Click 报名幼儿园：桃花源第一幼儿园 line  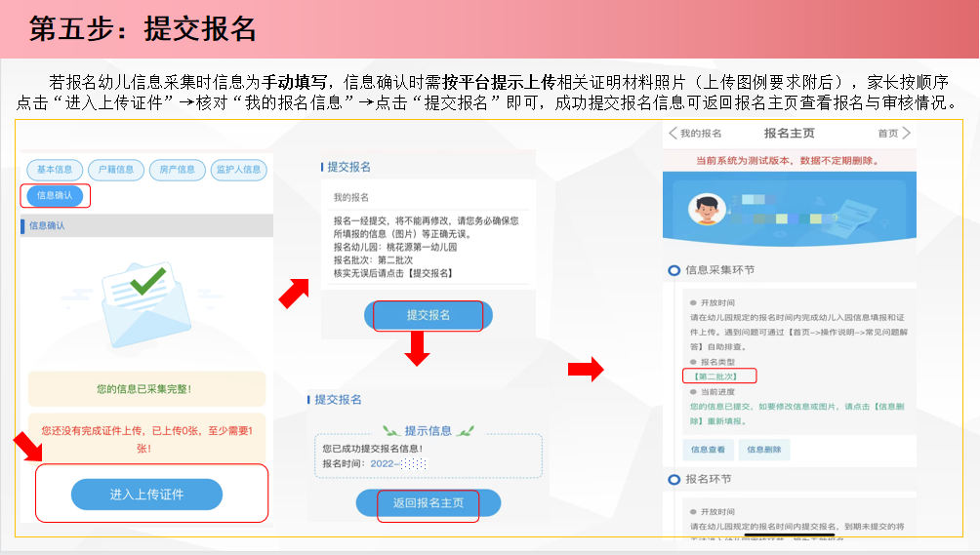395,247
